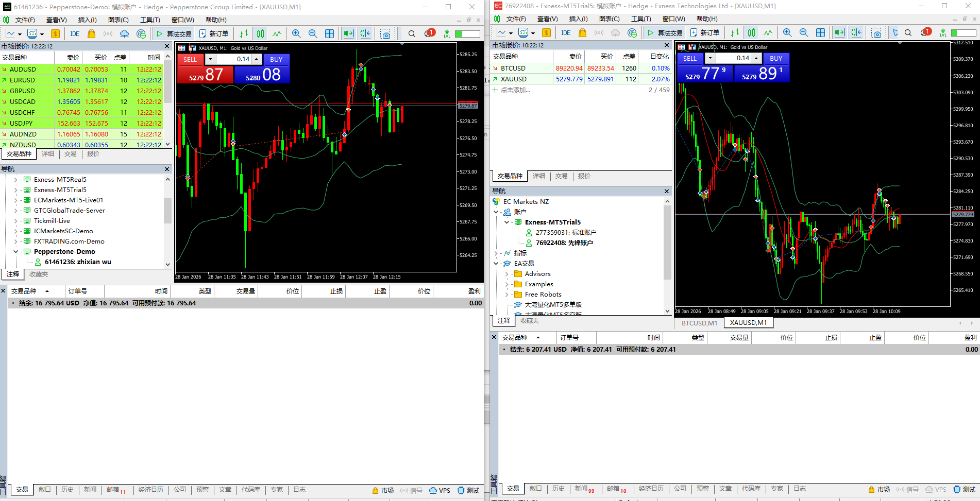This screenshot has width=980, height=501.
Task: Open the MQL5 community icon in Pepperstone toolbar
Action: (x=141, y=34)
